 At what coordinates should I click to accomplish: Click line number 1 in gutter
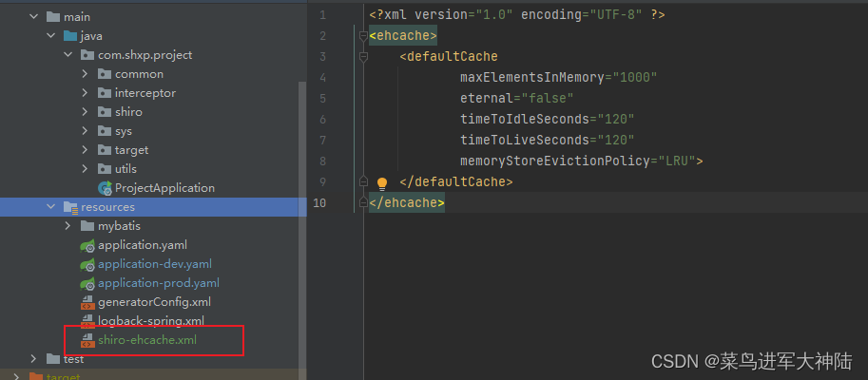click(322, 15)
